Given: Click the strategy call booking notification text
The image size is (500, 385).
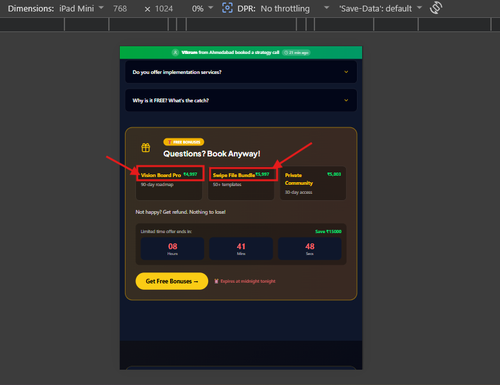Looking at the screenshot, I should click(x=230, y=53).
